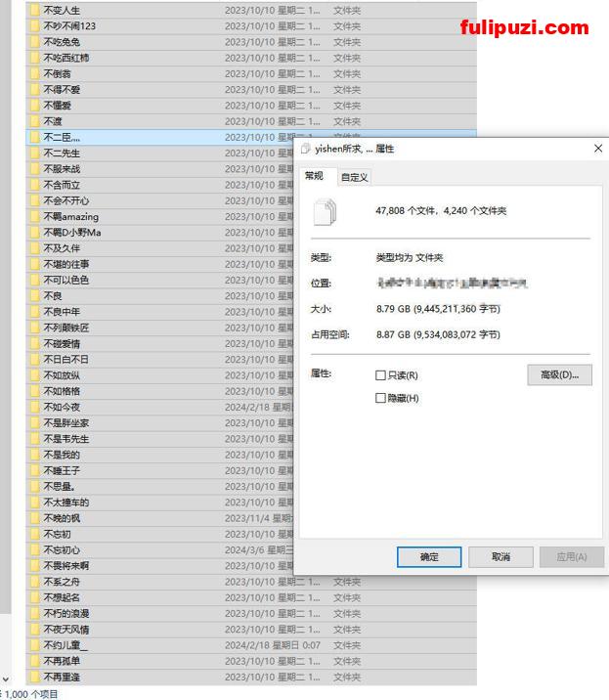Select the 不懂爱 folder name
This screenshot has height=700, width=609.
pyautogui.click(x=57, y=106)
